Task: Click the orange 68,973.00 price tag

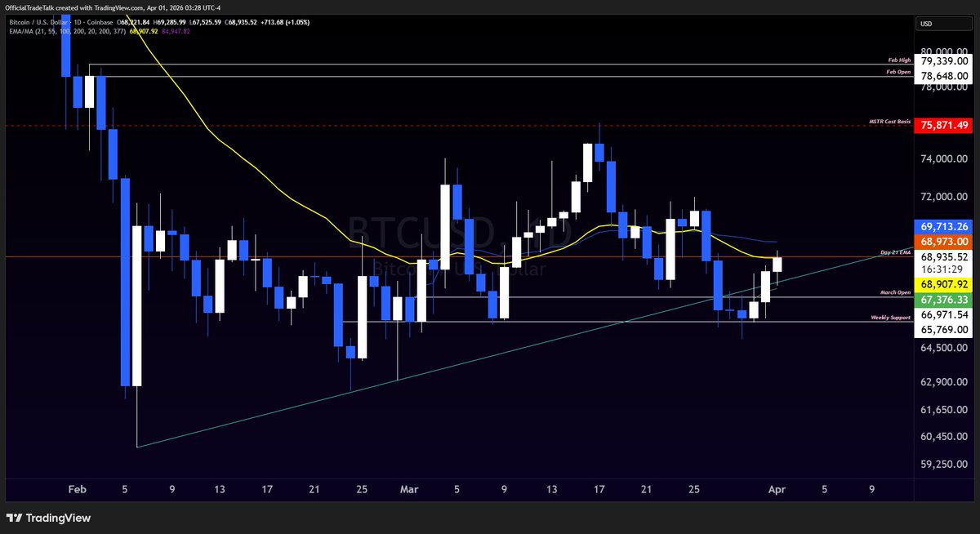Action: click(x=944, y=242)
